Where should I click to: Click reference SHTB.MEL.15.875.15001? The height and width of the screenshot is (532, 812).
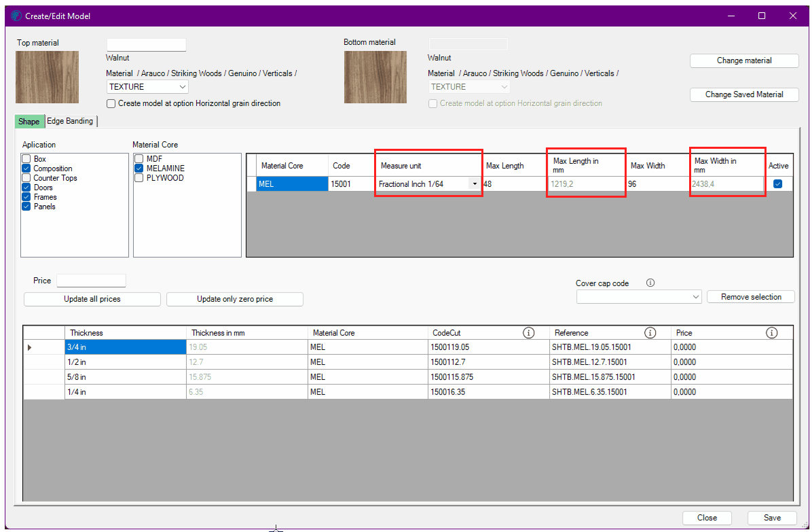tap(610, 376)
